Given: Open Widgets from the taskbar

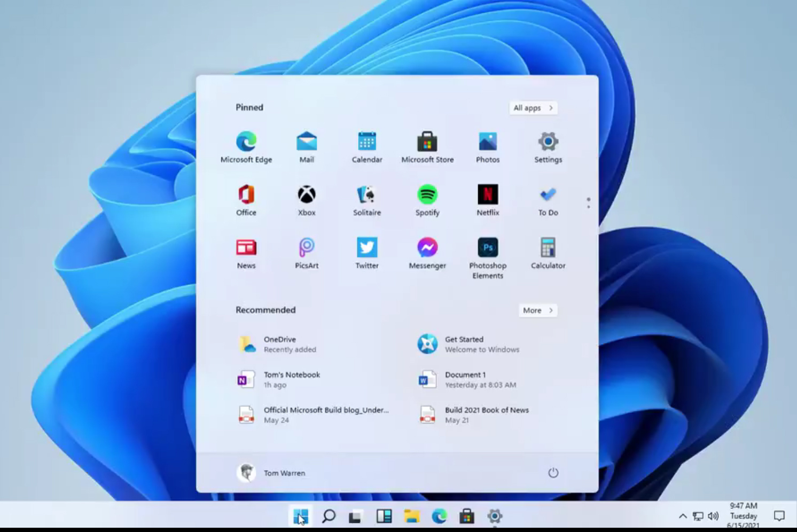Looking at the screenshot, I should 384,516.
